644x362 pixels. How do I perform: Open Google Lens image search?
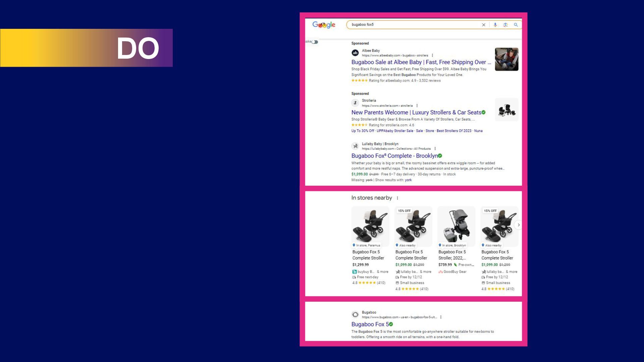point(505,25)
